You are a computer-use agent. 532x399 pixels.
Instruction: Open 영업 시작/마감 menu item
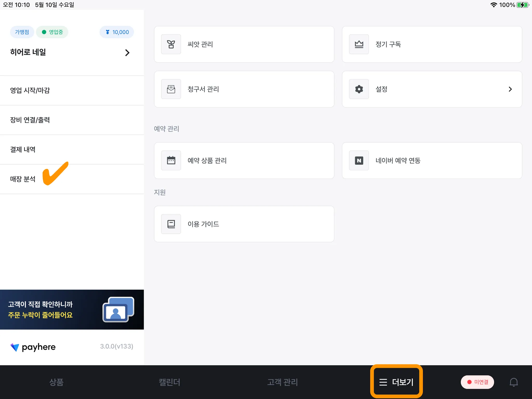click(30, 90)
